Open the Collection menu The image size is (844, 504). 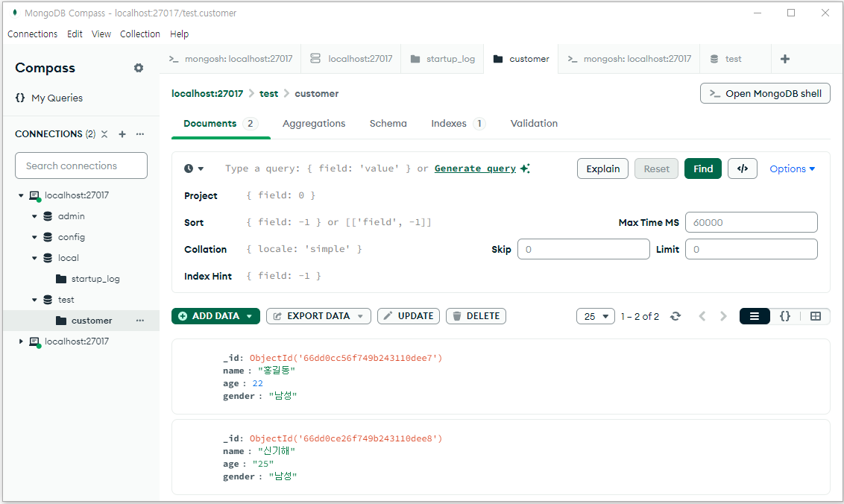(140, 34)
